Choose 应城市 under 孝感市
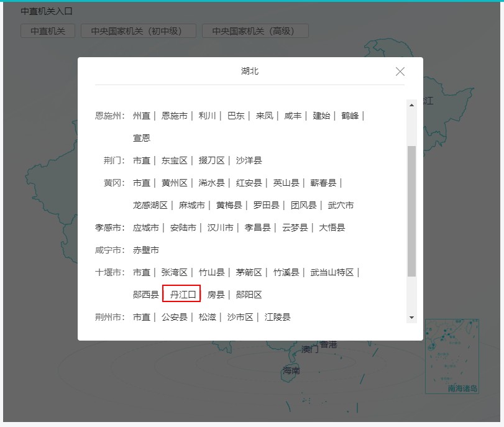The height and width of the screenshot is (427, 504). pos(145,227)
